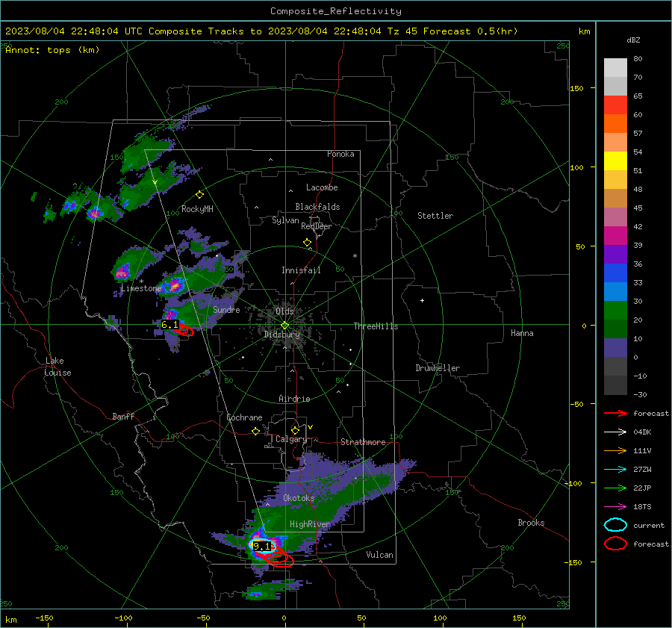672x628 pixels.
Task: Click the 9.1 storm top label
Action: click(x=262, y=546)
